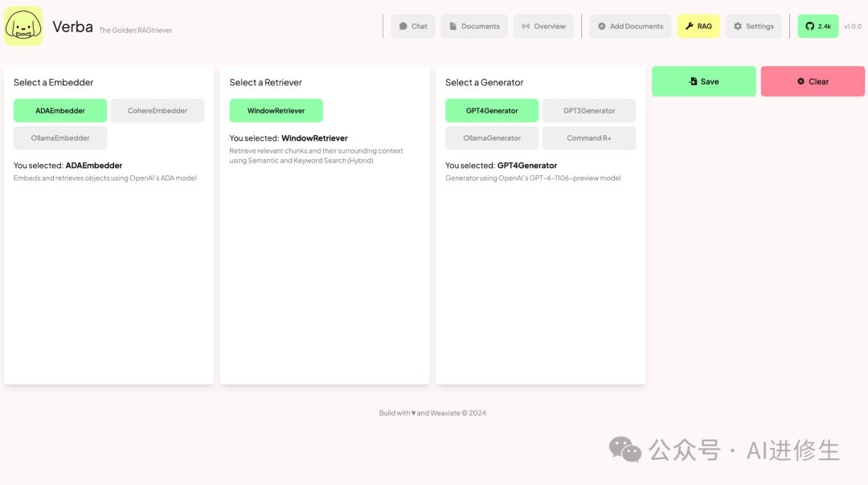Choose the GPT3Generator option
This screenshot has height=485, width=868.
pyautogui.click(x=589, y=110)
